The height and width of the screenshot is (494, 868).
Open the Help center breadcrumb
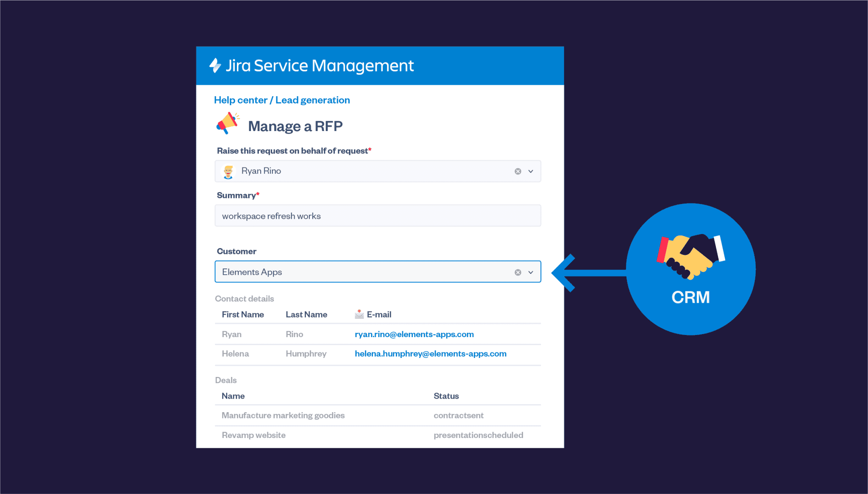tap(241, 100)
